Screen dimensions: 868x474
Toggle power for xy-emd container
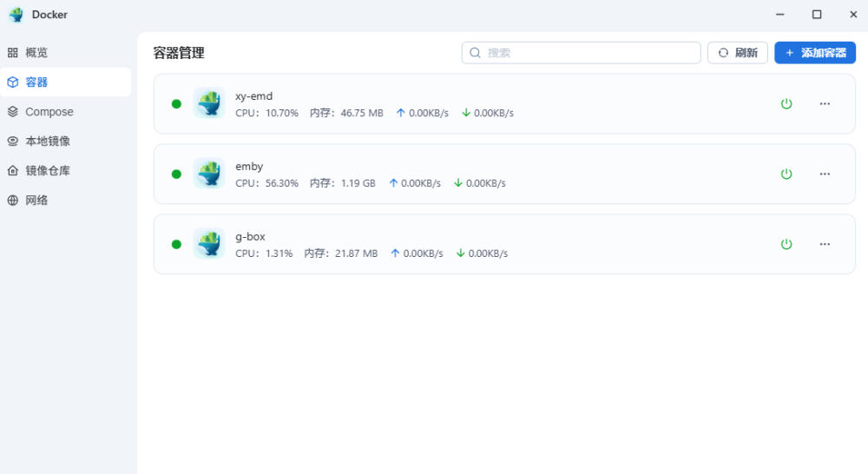786,103
